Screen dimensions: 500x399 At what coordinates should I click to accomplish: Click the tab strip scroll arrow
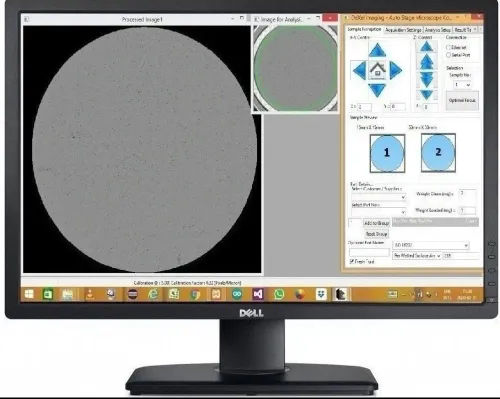[x=475, y=30]
